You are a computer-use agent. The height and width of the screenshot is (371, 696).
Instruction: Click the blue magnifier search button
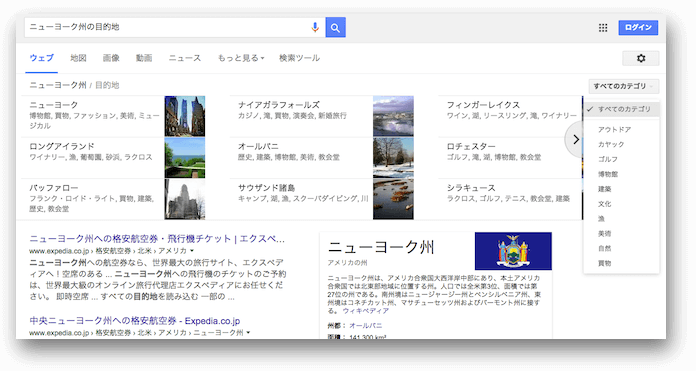click(x=336, y=28)
